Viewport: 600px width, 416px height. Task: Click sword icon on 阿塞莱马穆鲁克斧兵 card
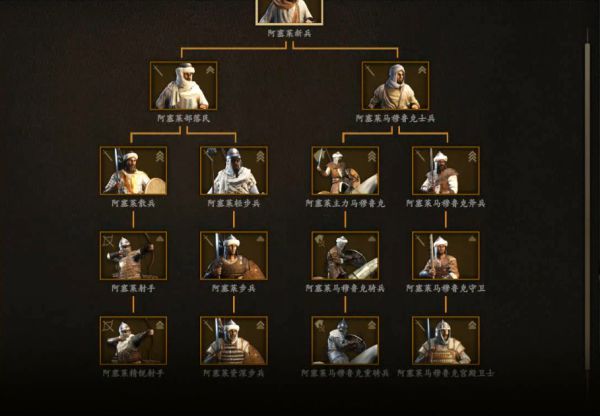point(421,156)
